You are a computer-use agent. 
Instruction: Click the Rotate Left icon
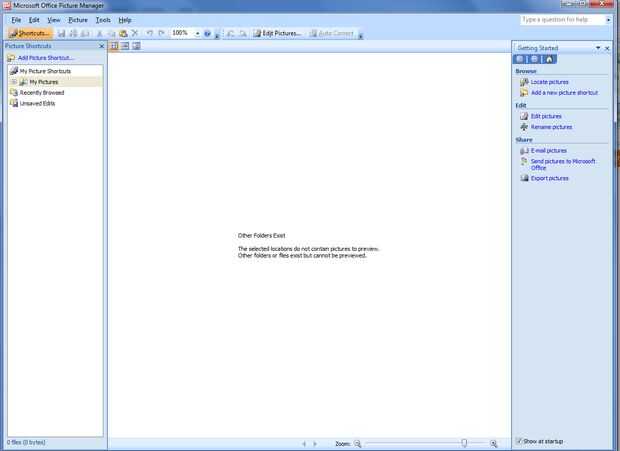pyautogui.click(x=231, y=34)
